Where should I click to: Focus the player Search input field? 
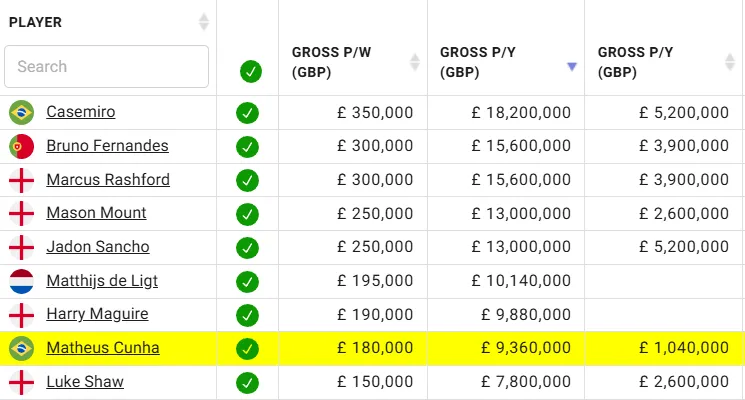pos(106,67)
